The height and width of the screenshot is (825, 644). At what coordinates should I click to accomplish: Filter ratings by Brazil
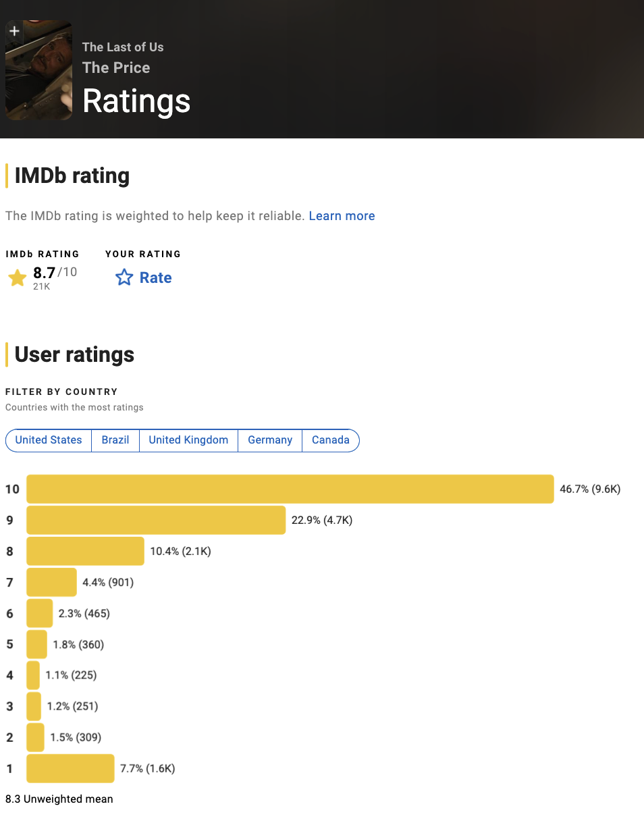point(115,440)
